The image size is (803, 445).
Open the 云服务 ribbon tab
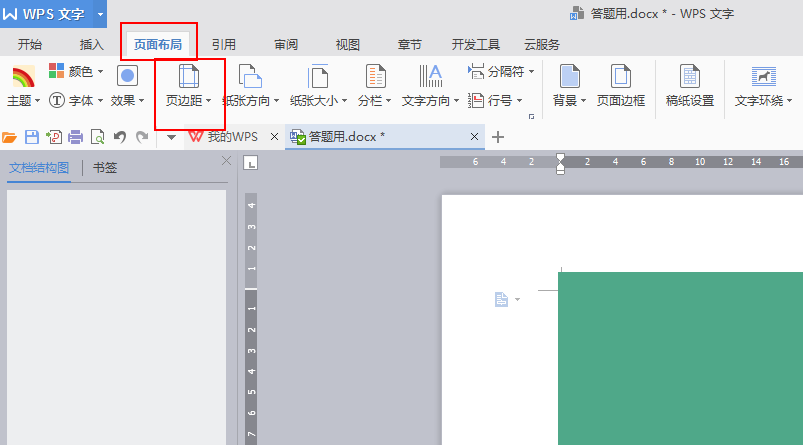click(542, 45)
